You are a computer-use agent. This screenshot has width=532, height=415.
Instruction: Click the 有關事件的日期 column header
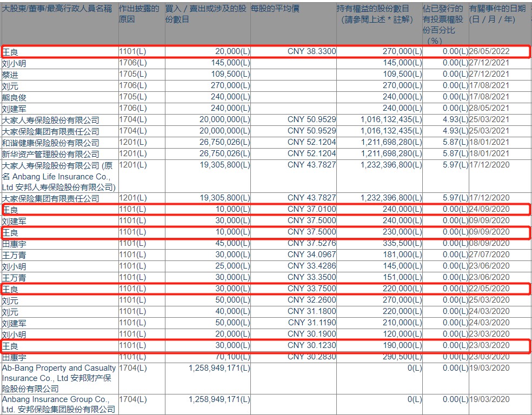tap(497, 14)
